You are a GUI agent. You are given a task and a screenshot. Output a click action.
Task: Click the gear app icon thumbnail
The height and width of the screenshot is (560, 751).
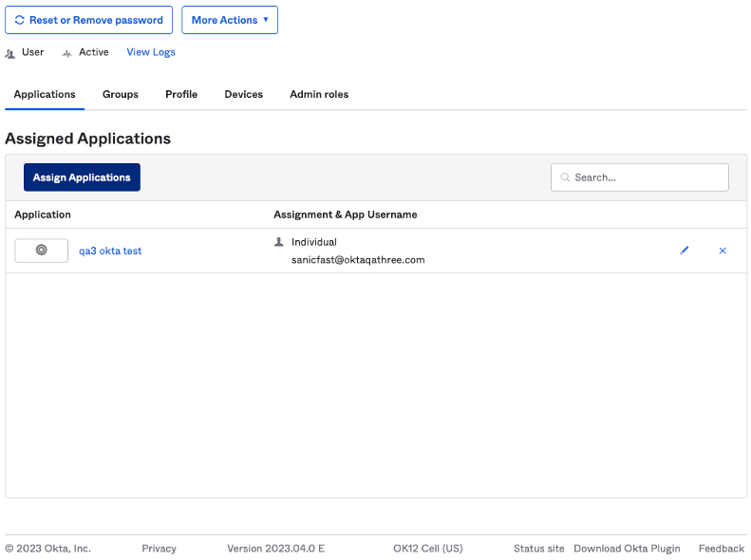click(42, 251)
